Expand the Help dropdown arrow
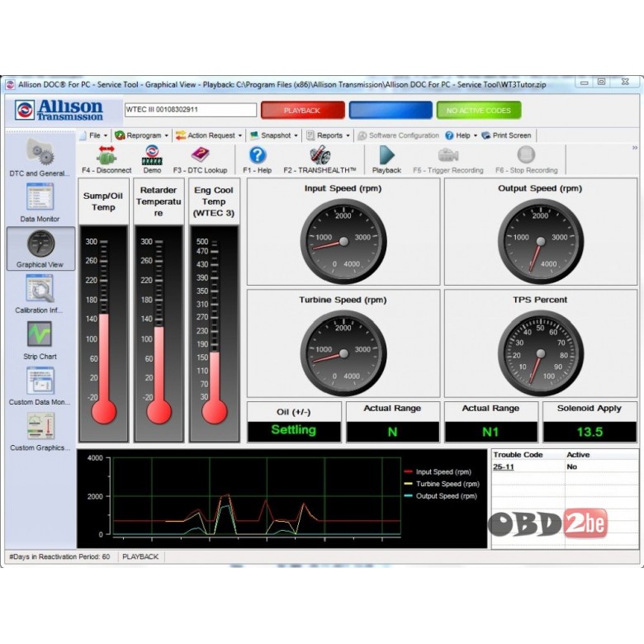This screenshot has width=644, height=644. [x=476, y=136]
